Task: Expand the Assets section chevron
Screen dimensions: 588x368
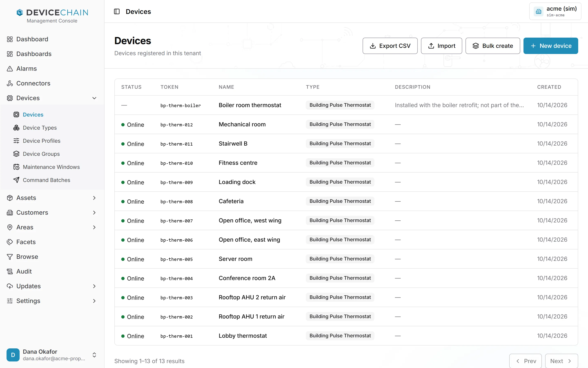Action: (x=94, y=198)
